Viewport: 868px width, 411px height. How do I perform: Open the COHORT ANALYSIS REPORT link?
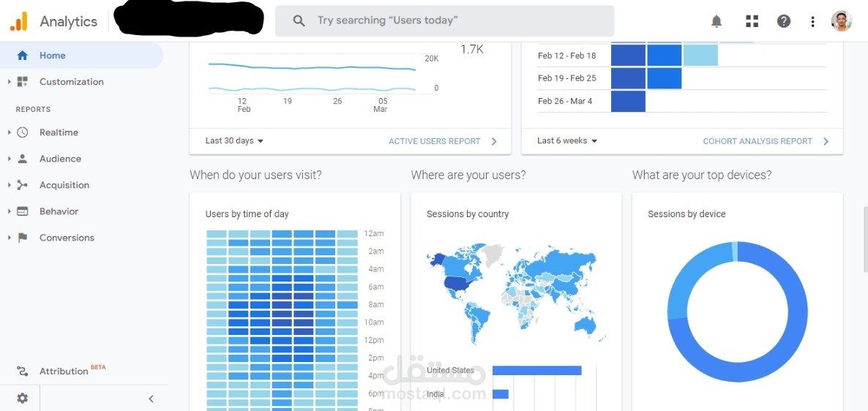[757, 141]
